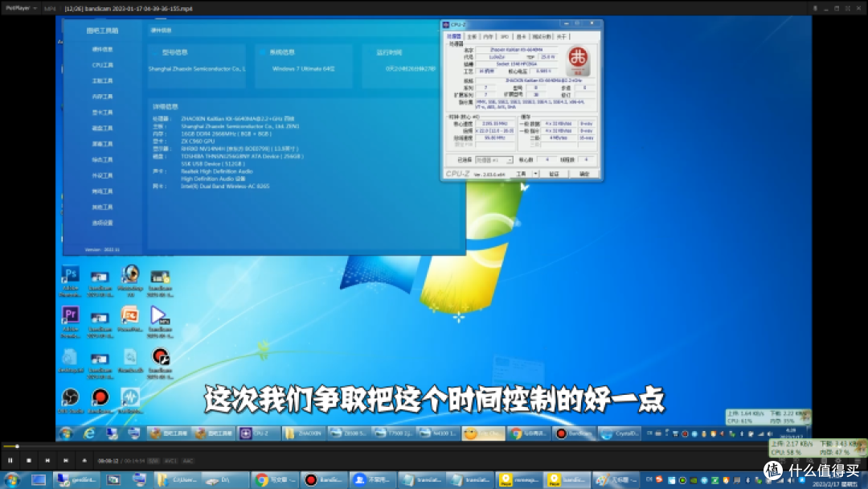Open 选项设置 in the toolbox sidebar
Screen dimensions: 868x489
[x=102, y=223]
